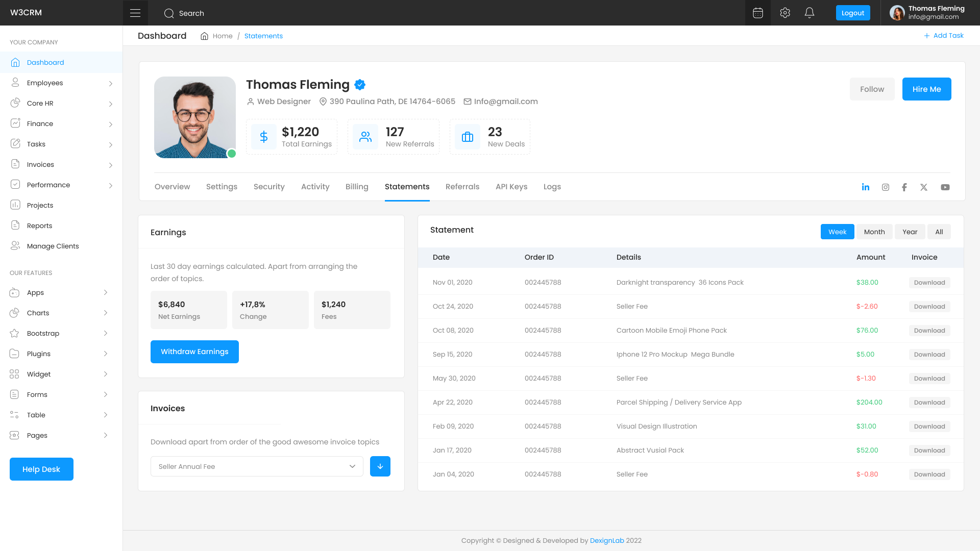This screenshot has width=980, height=551.
Task: Click the green online status indicator on profile photo
Action: [x=231, y=153]
